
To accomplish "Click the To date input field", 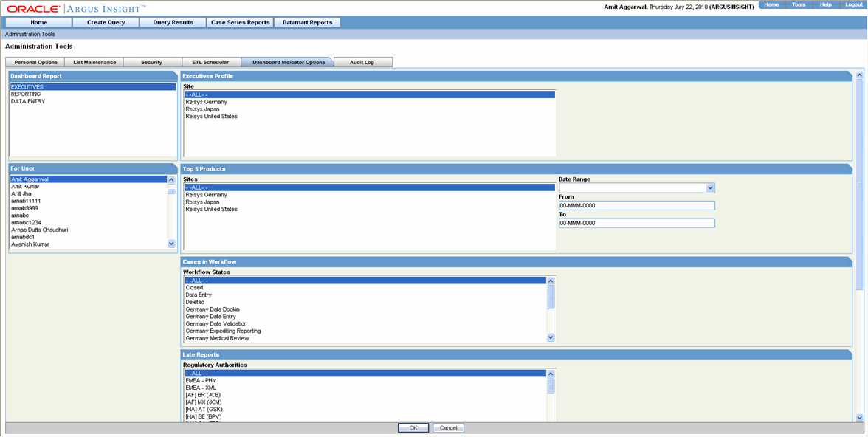I will 636,223.
